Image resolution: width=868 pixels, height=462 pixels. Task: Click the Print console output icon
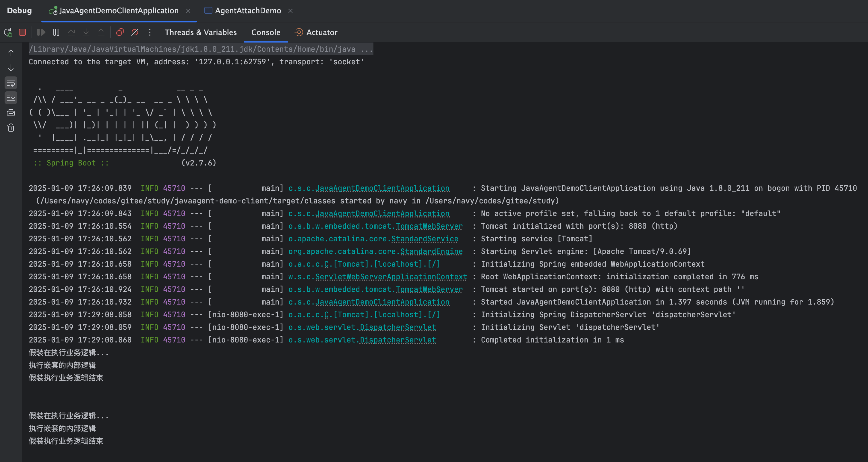(11, 113)
